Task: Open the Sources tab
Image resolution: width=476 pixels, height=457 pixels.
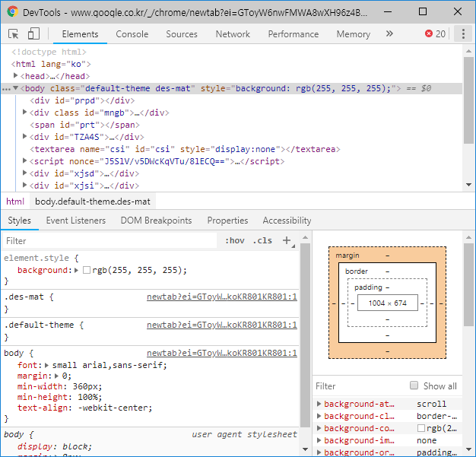Action: point(182,34)
